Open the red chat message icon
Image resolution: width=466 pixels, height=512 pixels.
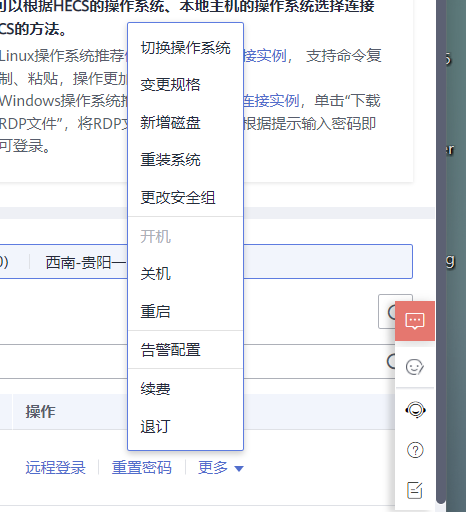[x=415, y=321]
